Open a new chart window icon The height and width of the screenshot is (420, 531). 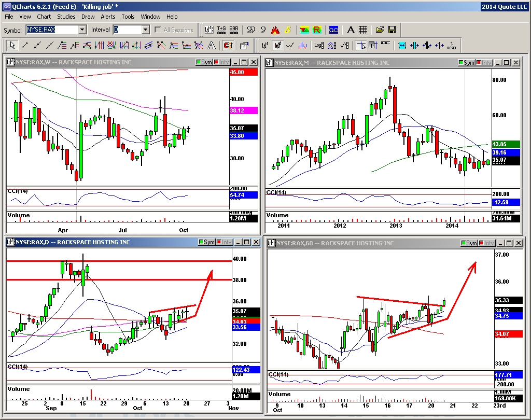pyautogui.click(x=209, y=30)
